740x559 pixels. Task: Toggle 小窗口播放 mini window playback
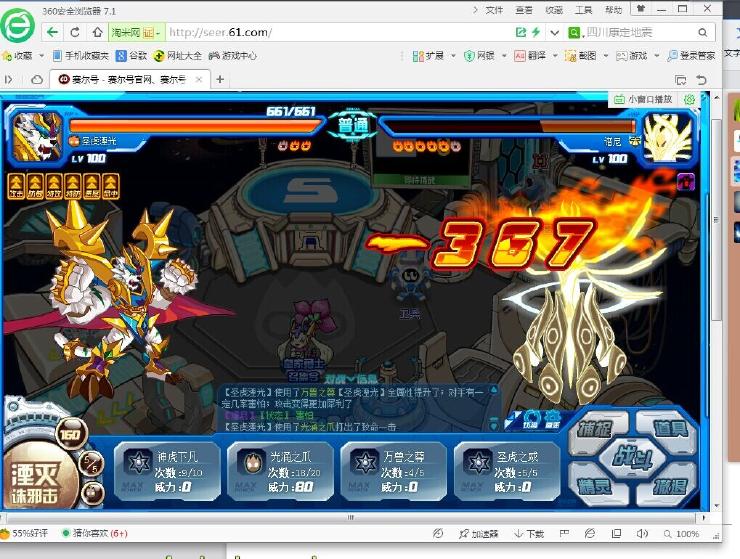[643, 100]
